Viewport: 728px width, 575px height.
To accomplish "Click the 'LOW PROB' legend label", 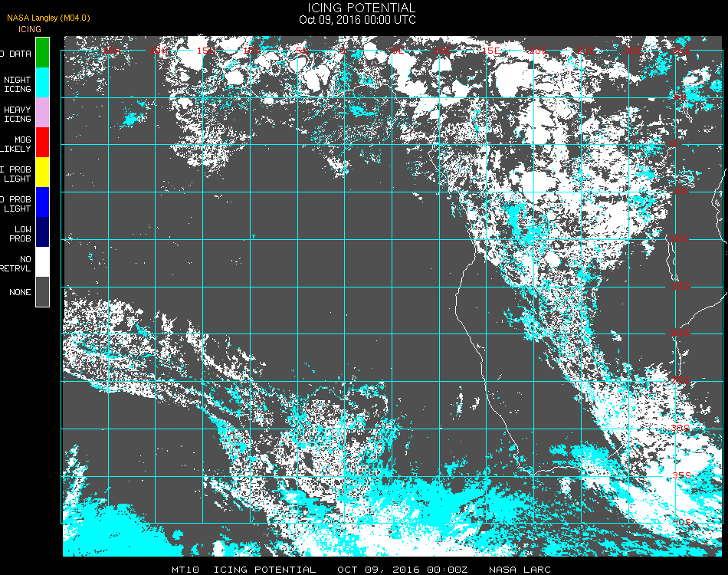I will click(20, 234).
